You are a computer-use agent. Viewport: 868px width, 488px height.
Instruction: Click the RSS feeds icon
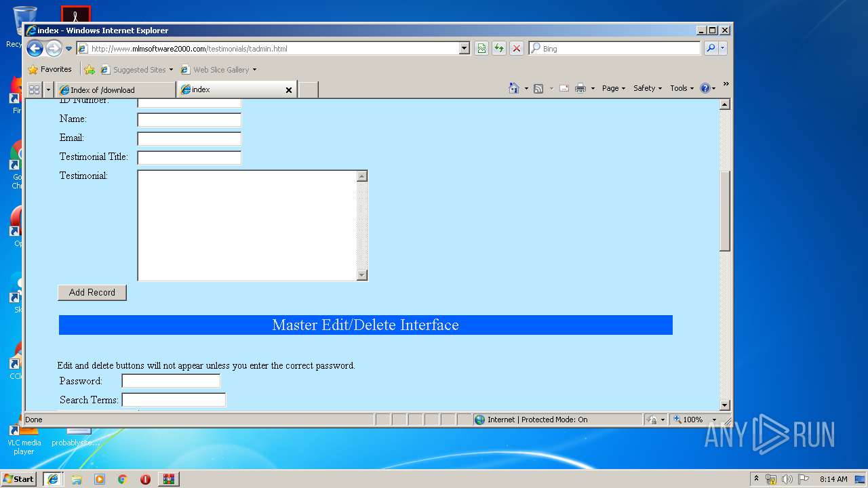pyautogui.click(x=538, y=88)
